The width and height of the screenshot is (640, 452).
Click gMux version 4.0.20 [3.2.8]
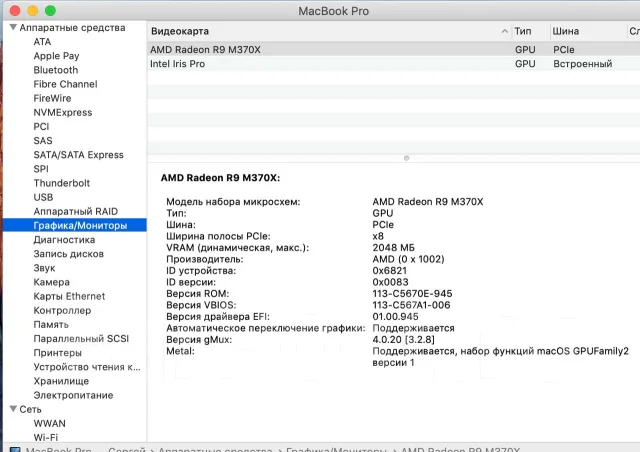tap(403, 340)
